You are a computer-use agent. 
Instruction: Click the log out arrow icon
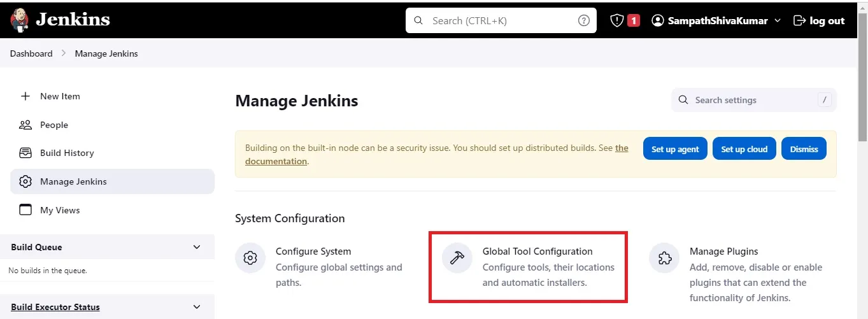pos(799,21)
